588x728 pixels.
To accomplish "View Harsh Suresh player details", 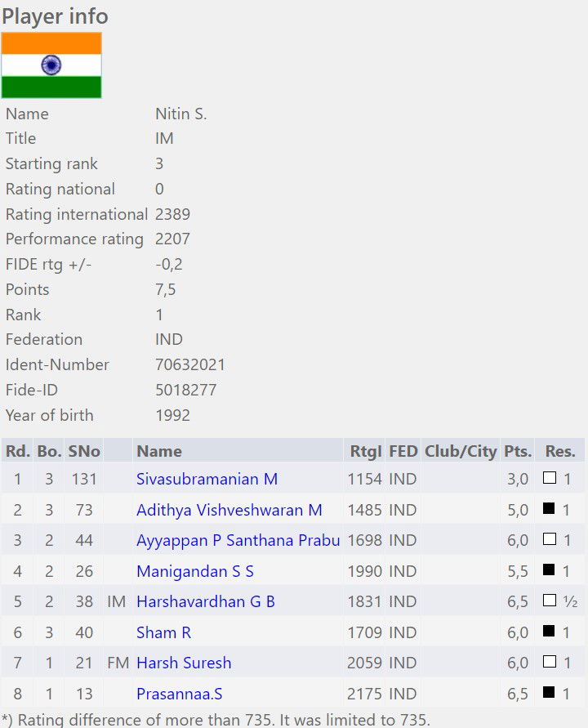I will [x=184, y=663].
